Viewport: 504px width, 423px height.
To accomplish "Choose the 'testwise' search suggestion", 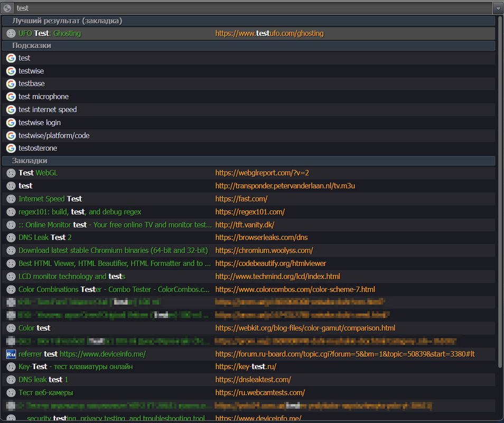I will (249, 71).
